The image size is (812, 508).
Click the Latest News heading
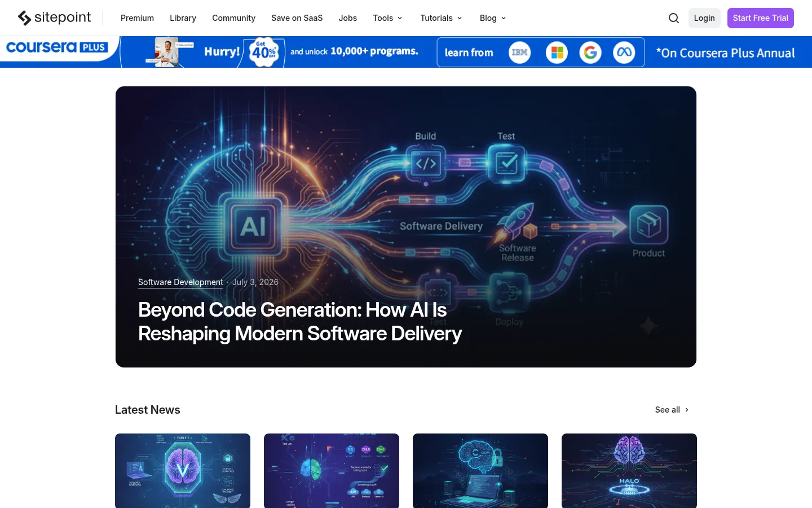tap(148, 410)
